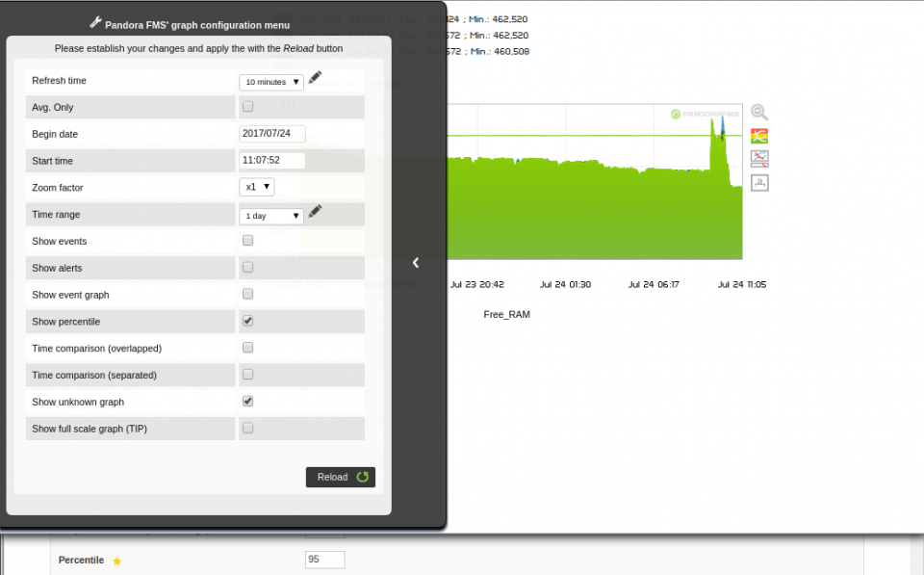Click the Free_RAM graph legend label
This screenshot has height=575, width=924.
pos(507,314)
